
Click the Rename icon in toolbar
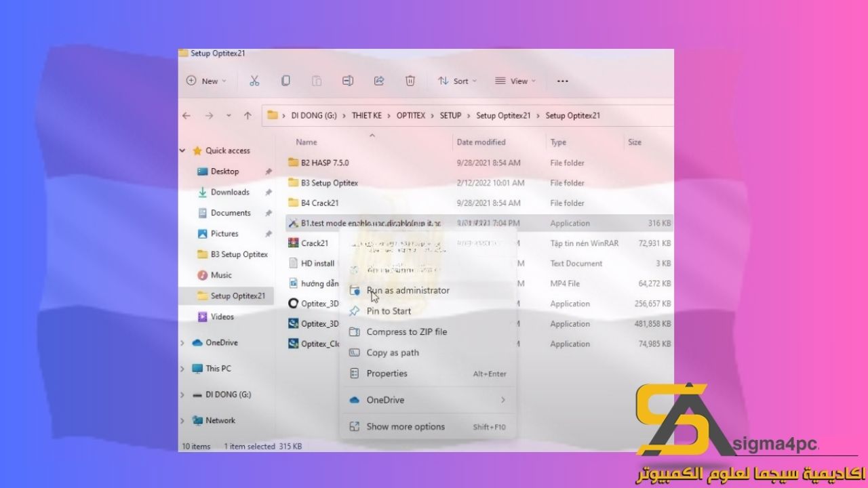[348, 81]
